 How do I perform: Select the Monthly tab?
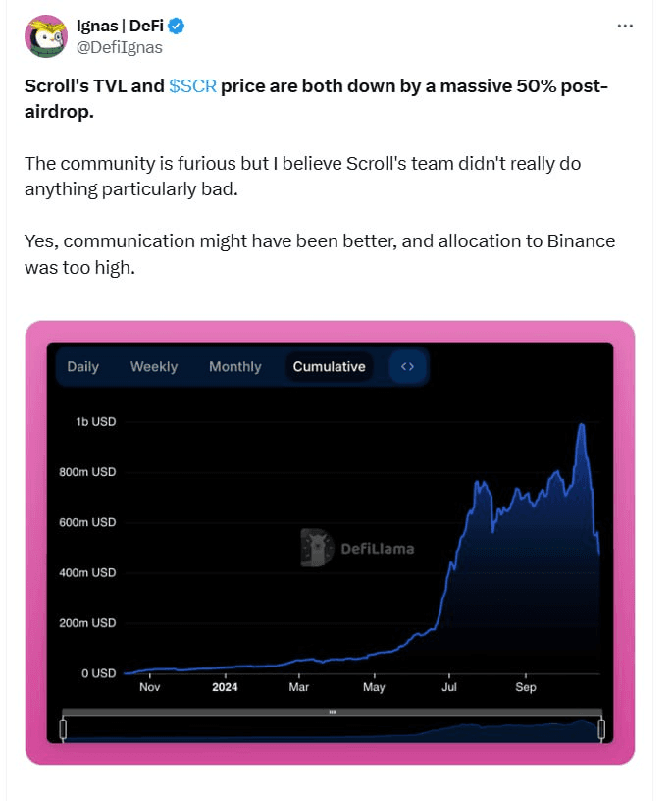coord(234,366)
